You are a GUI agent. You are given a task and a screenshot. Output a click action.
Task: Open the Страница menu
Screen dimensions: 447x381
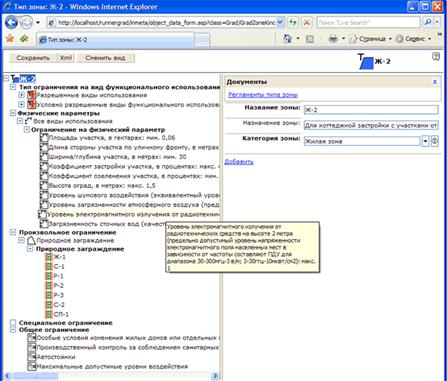pyautogui.click(x=371, y=39)
